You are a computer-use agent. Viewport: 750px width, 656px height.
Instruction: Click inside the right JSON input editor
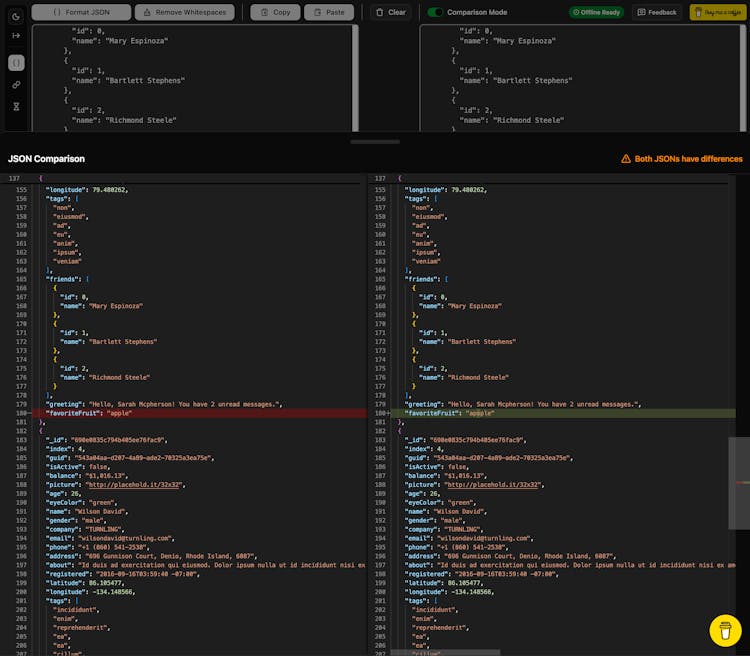[x=580, y=78]
